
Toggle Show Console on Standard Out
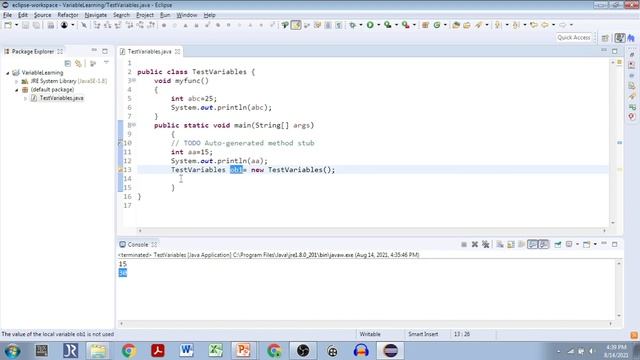[x=533, y=244]
